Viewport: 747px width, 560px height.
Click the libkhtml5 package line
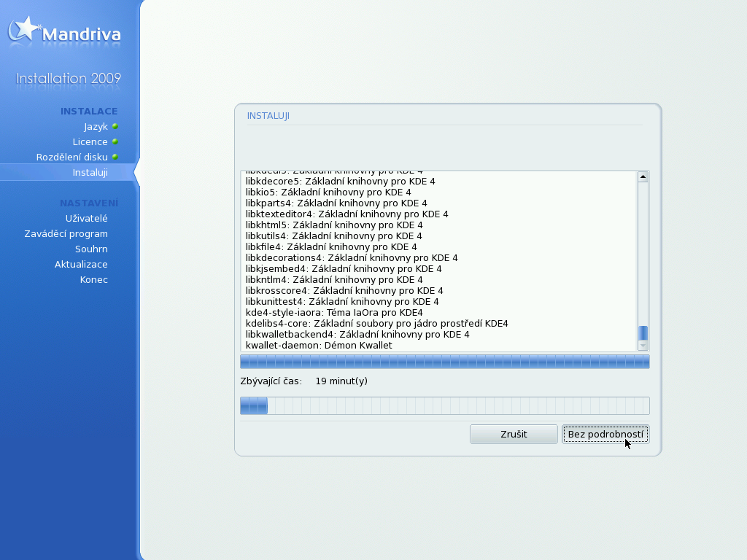click(334, 225)
